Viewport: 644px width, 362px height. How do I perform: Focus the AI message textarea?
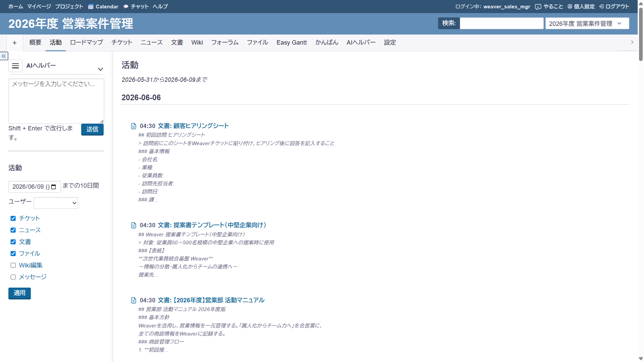(56, 101)
